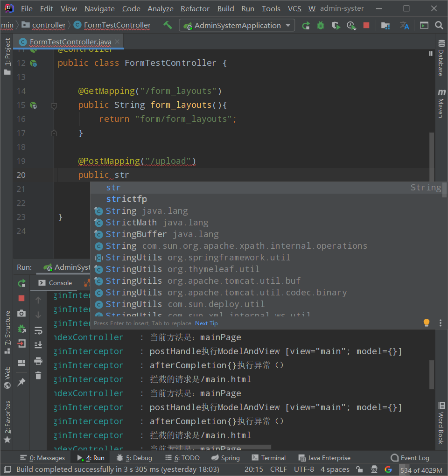The height and width of the screenshot is (476, 448).
Task: Toggle soft-wrap in the Run console
Action: tap(38, 330)
